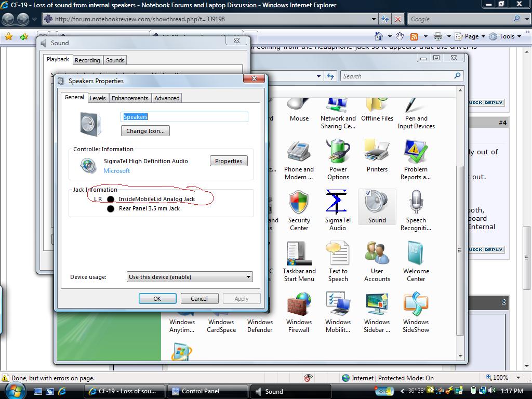Click OK in Speakers Properties
Image resolution: width=532 pixels, height=399 pixels.
pos(157,299)
